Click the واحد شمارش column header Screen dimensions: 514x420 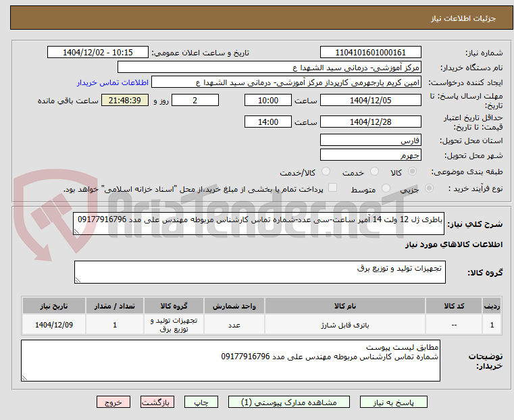[234, 306]
